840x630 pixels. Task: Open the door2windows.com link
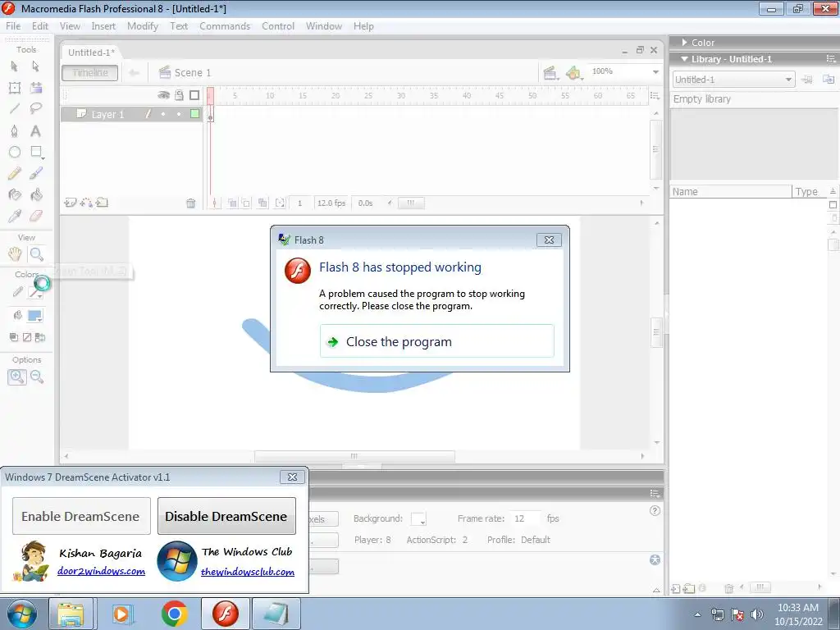tap(101, 571)
